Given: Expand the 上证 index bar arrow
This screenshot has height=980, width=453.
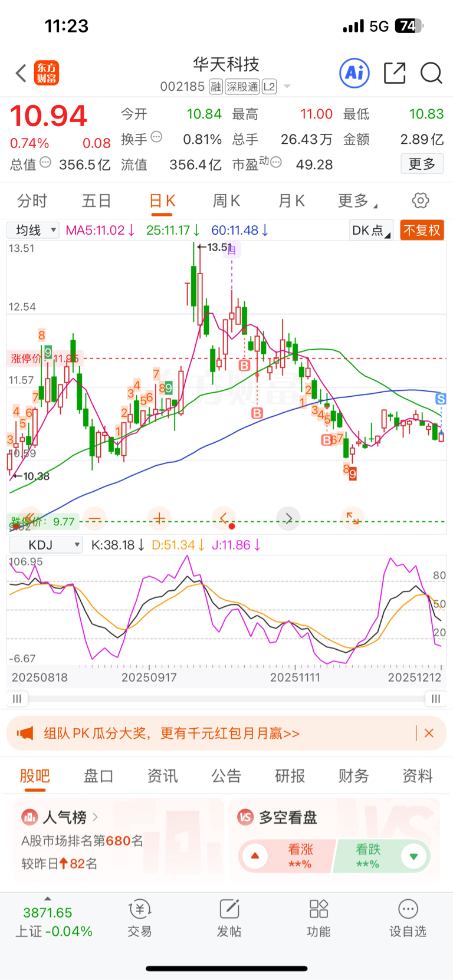Looking at the screenshot, I should click(48, 899).
